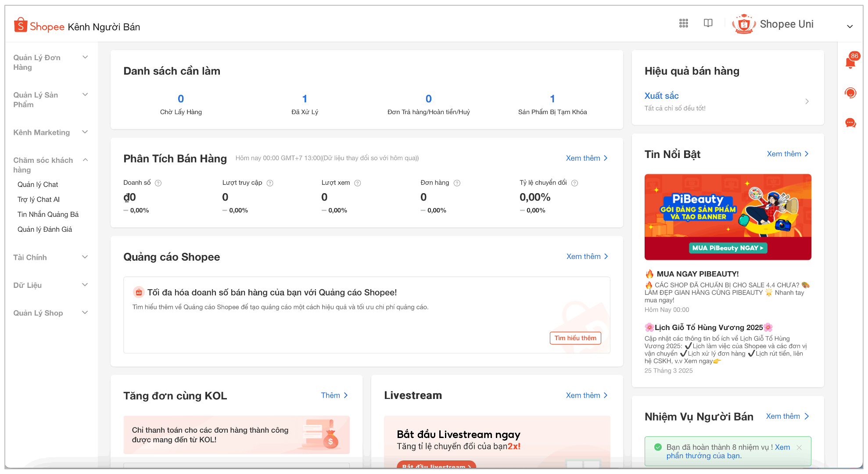Select Tin Nhắn Quảng Bá menu item
This screenshot has width=868, height=474.
pyautogui.click(x=48, y=214)
